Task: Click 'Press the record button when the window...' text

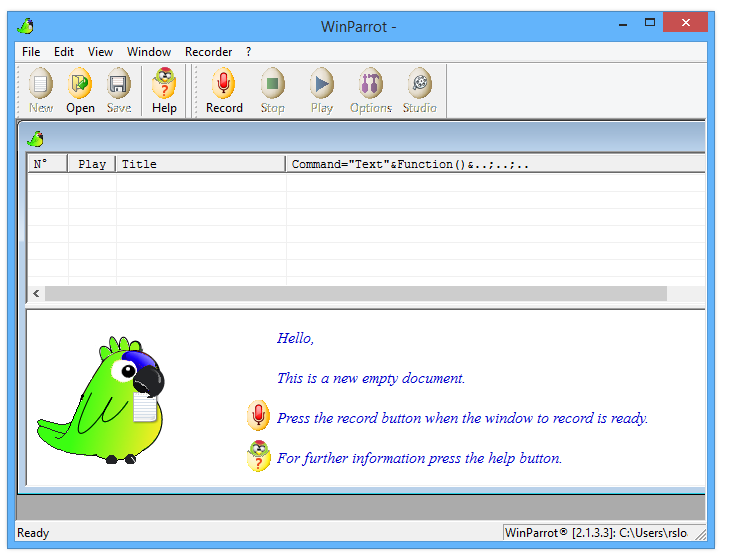Action: tap(462, 418)
